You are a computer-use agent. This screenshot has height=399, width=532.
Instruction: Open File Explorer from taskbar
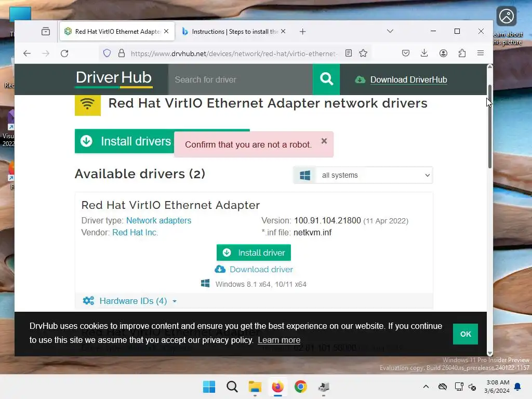255,387
